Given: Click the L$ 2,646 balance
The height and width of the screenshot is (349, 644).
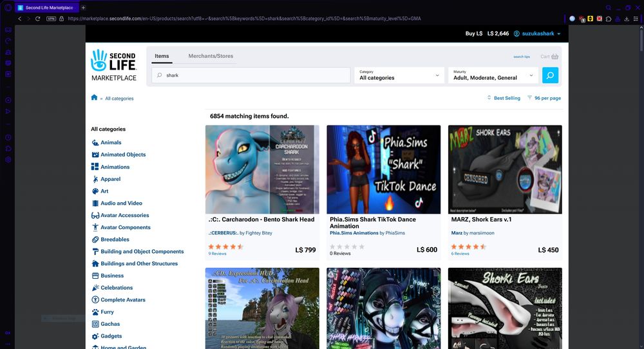Looking at the screenshot, I should pos(498,33).
